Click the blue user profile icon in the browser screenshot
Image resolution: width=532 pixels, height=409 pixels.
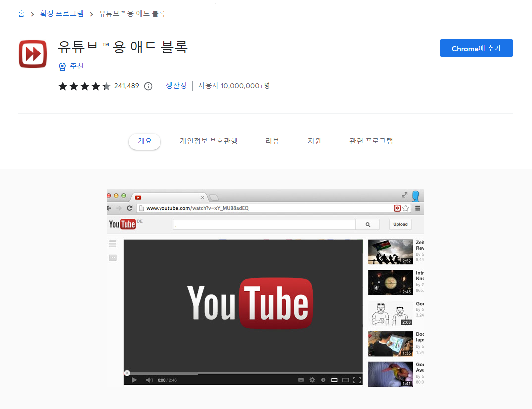click(x=415, y=196)
